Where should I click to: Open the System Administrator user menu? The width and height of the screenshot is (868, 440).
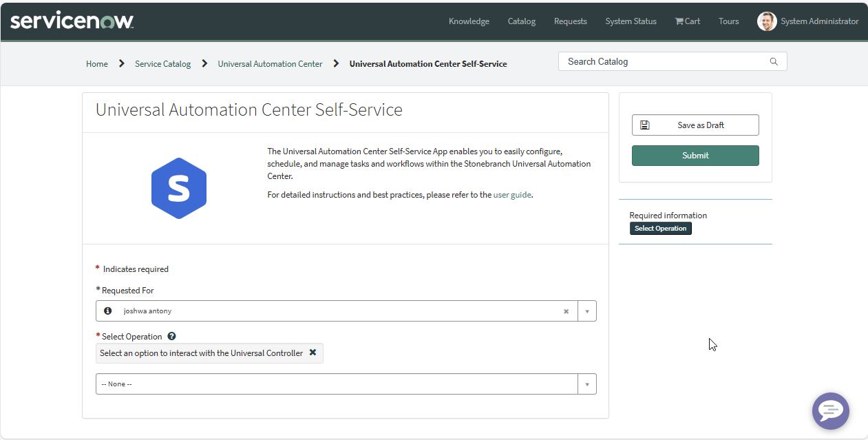point(808,21)
